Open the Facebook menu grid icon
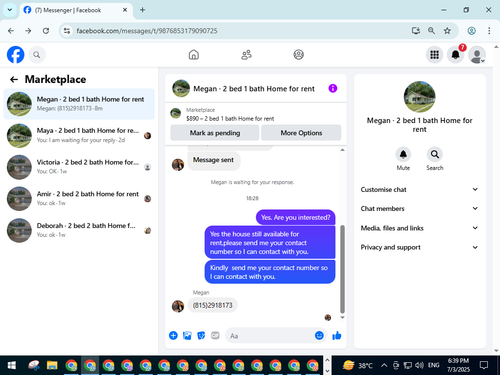This screenshot has height=375, width=500. [434, 55]
